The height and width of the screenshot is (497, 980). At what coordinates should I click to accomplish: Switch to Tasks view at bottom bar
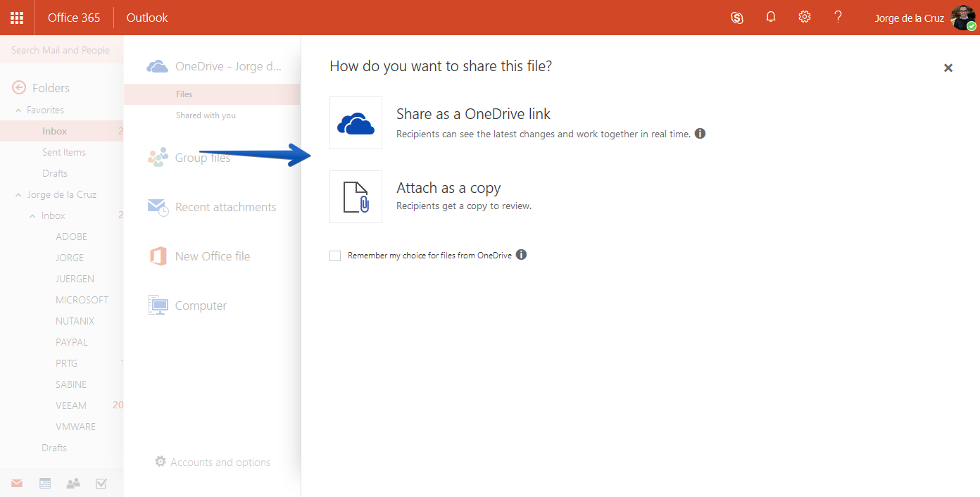point(101,483)
